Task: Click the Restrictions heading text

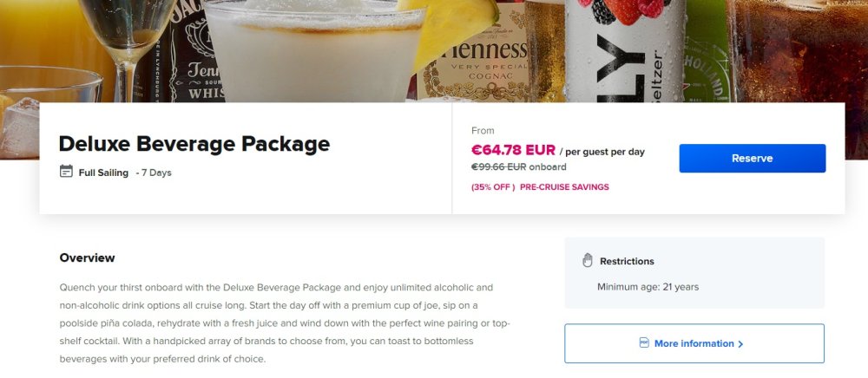Action: [627, 261]
